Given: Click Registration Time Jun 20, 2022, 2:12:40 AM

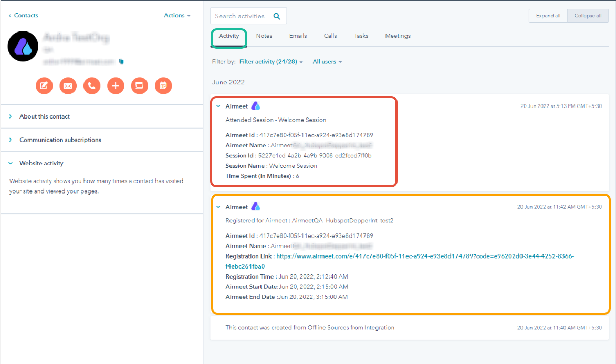Looking at the screenshot, I should pos(313,276).
